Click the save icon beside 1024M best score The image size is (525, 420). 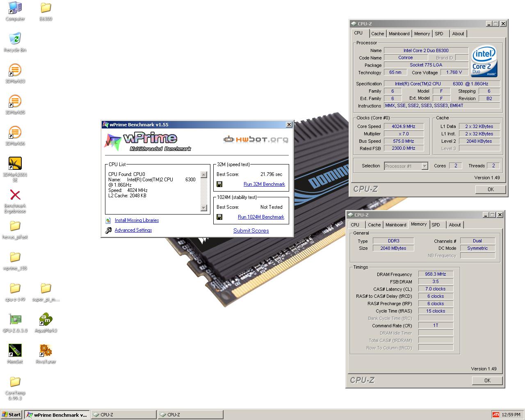point(219,217)
